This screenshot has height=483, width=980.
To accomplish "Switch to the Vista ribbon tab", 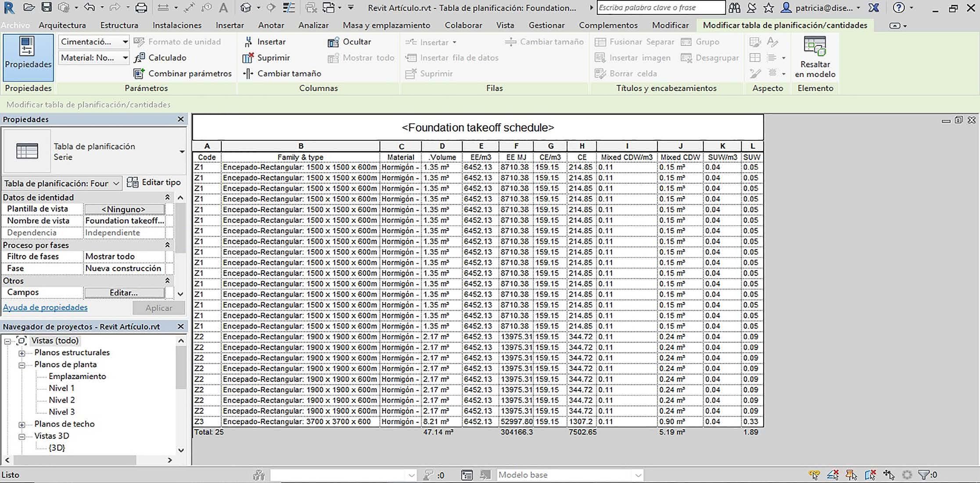I will pos(505,25).
